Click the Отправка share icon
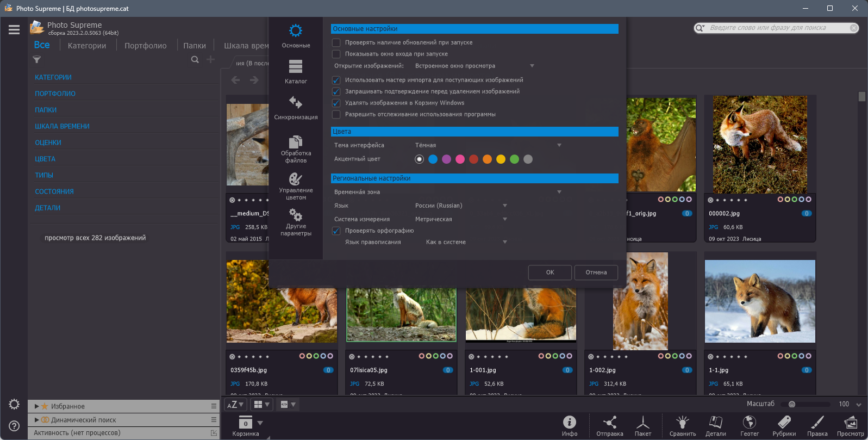The height and width of the screenshot is (440, 868). click(x=610, y=426)
